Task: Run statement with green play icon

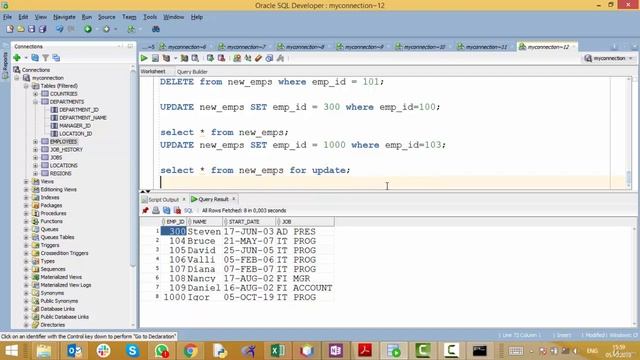Action: 144,58
